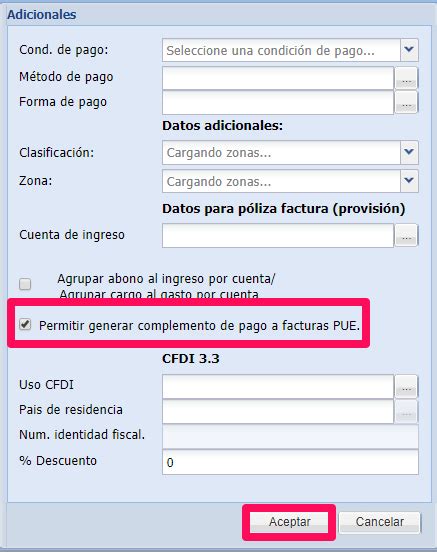
Task: Focus the Forma de pago text field
Action: point(278,102)
